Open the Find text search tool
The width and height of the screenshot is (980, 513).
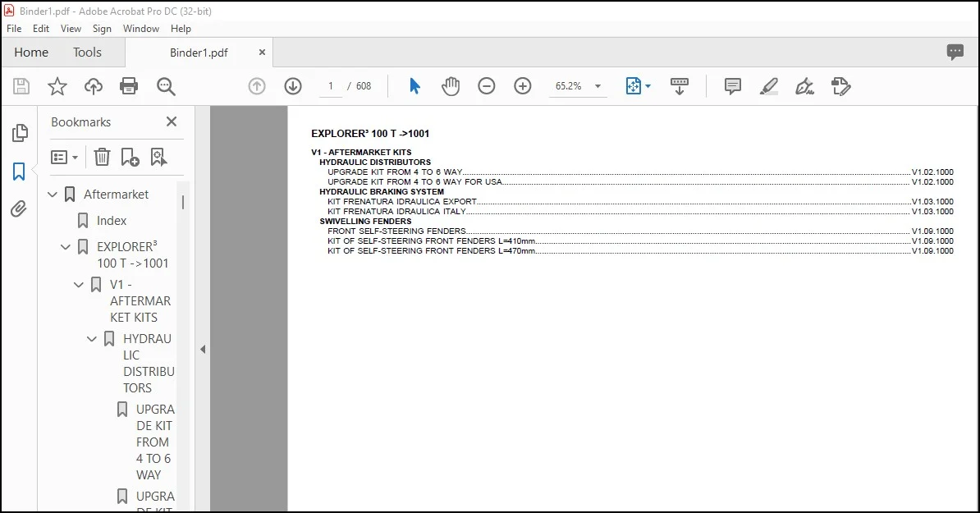click(x=166, y=86)
